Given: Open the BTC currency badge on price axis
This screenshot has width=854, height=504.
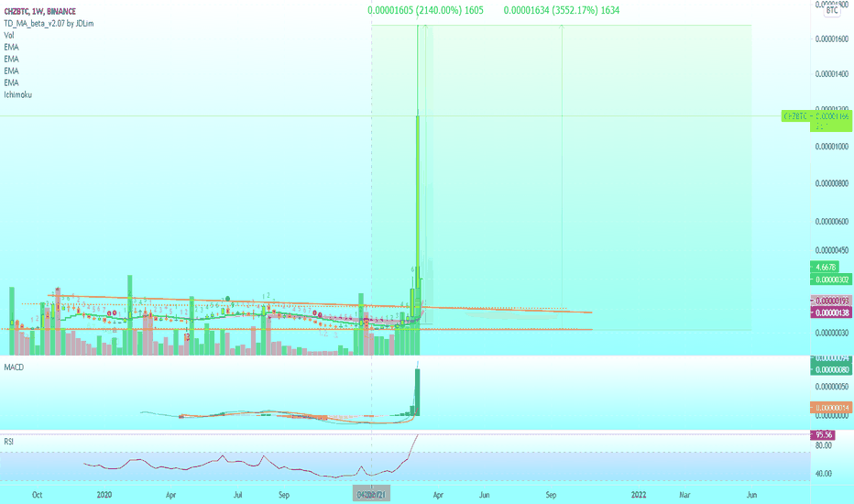Looking at the screenshot, I should pos(832,10).
